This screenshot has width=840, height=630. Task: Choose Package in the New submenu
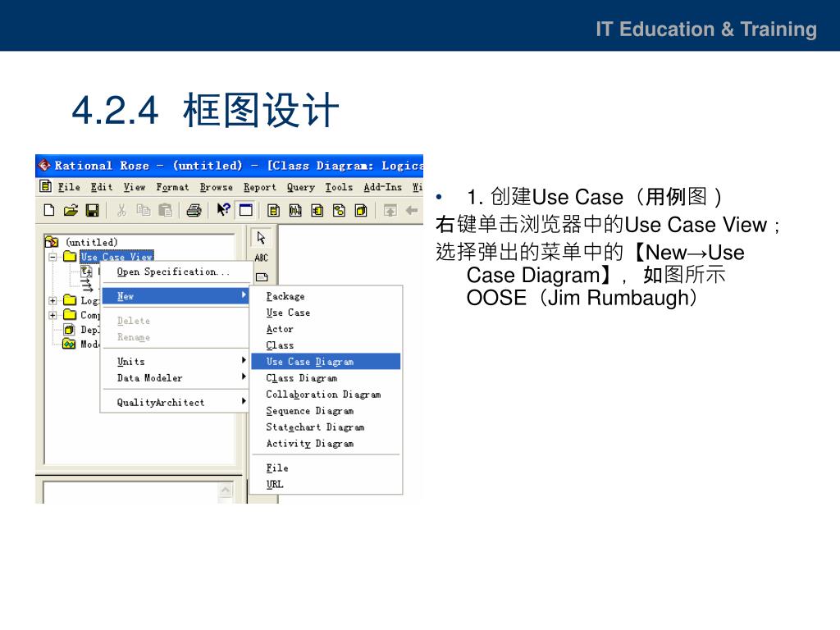pyautogui.click(x=326, y=296)
